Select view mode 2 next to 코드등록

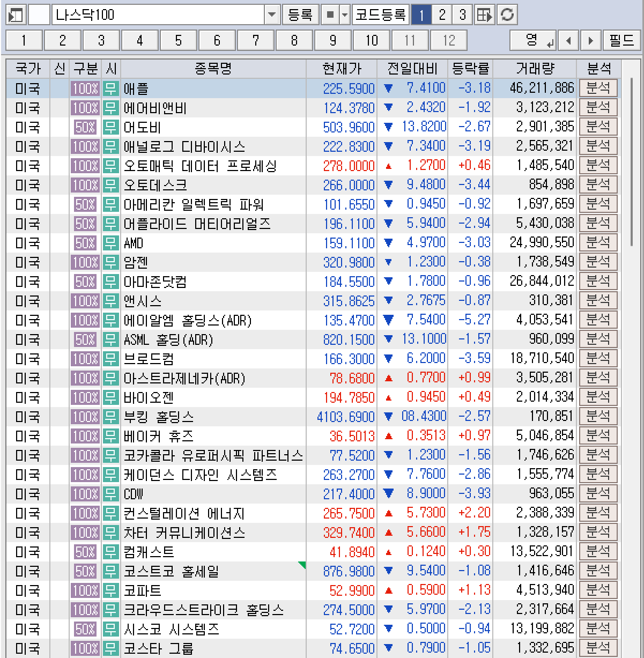click(x=442, y=15)
